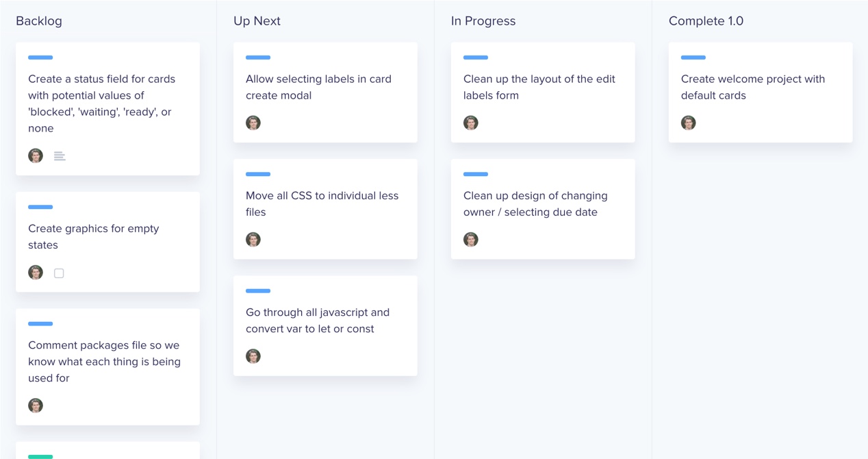Click blue label on 'Create a status field' card
Viewport: 868px width, 459px height.
pyautogui.click(x=40, y=58)
